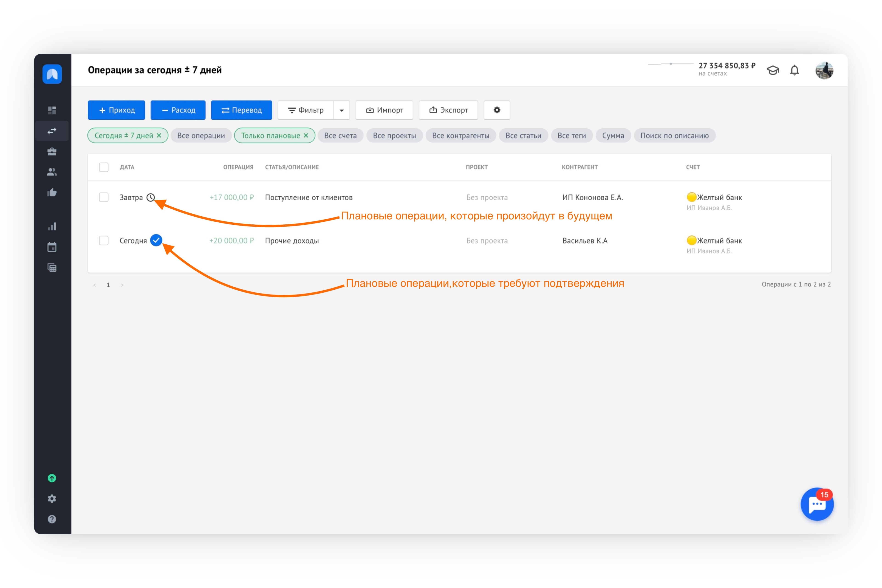
Task: Click the Счет column header
Action: pyautogui.click(x=693, y=167)
